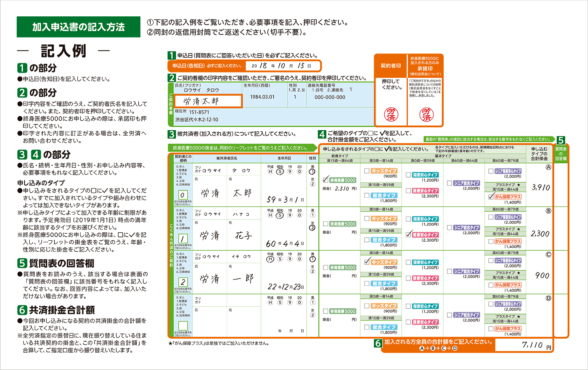Click the red seal under 承諾印 column
Viewport: 588px width, 370px height.
click(426, 115)
